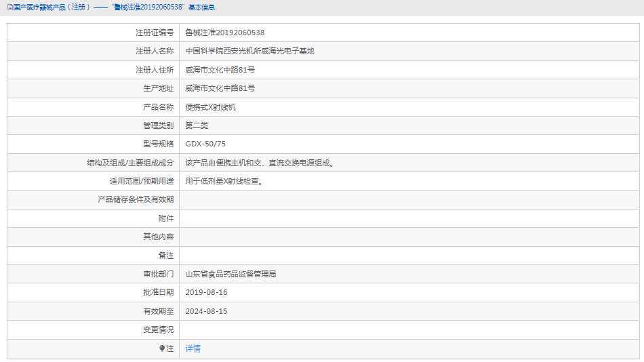
Task: Select registration number 鲁械注准20192060538 value cell
Action: click(225, 33)
